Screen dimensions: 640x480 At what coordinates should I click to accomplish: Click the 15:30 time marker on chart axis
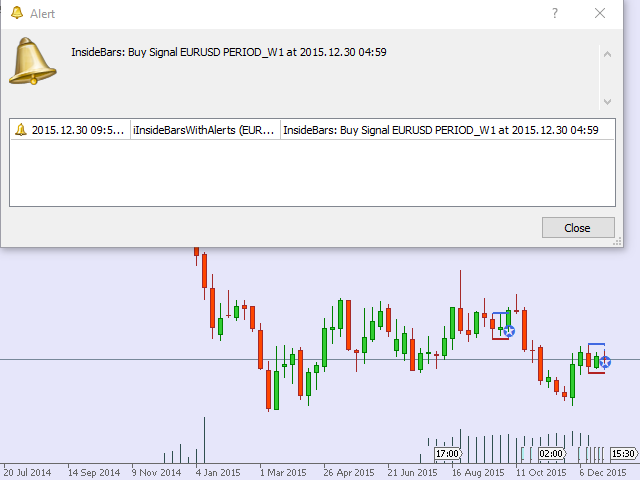(624, 453)
